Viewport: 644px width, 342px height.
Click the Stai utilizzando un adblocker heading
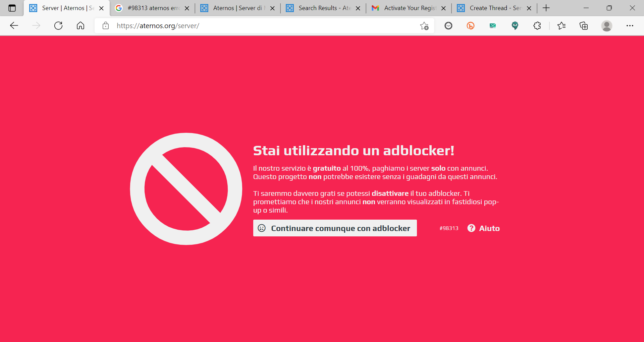354,151
